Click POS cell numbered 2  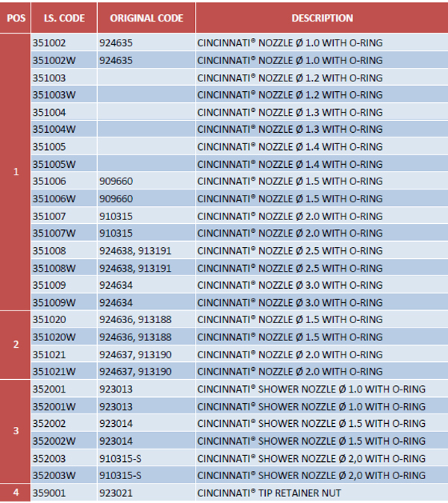16,345
